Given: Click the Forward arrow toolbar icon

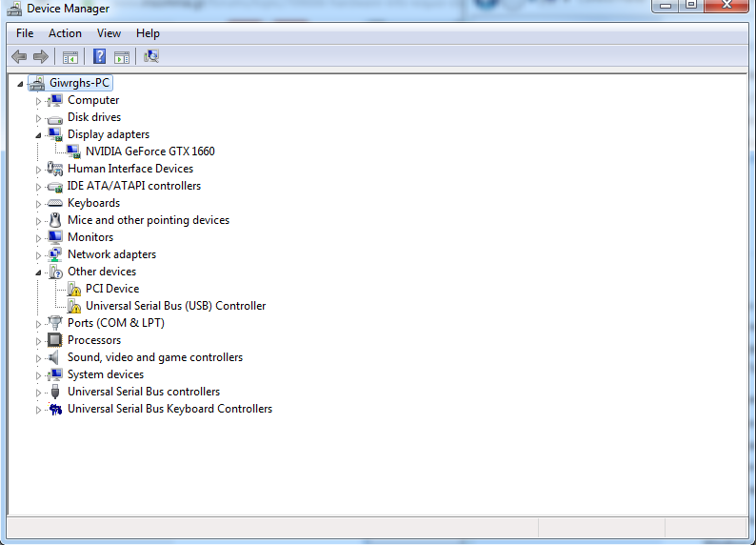Looking at the screenshot, I should click(41, 57).
